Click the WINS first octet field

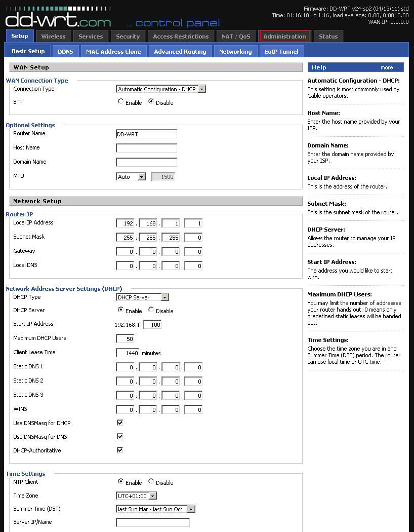pyautogui.click(x=125, y=410)
